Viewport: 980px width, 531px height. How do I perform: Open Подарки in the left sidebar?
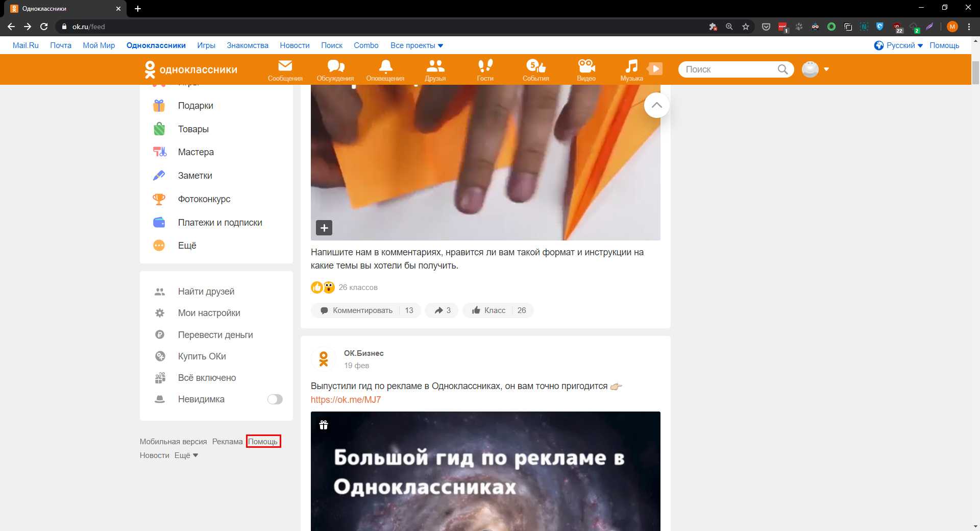pyautogui.click(x=195, y=106)
